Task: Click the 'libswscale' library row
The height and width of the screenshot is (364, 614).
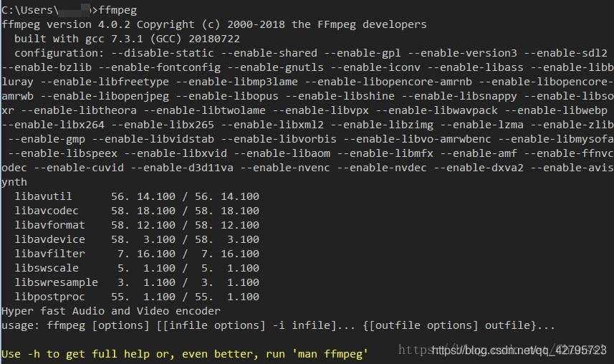Action: tap(137, 268)
